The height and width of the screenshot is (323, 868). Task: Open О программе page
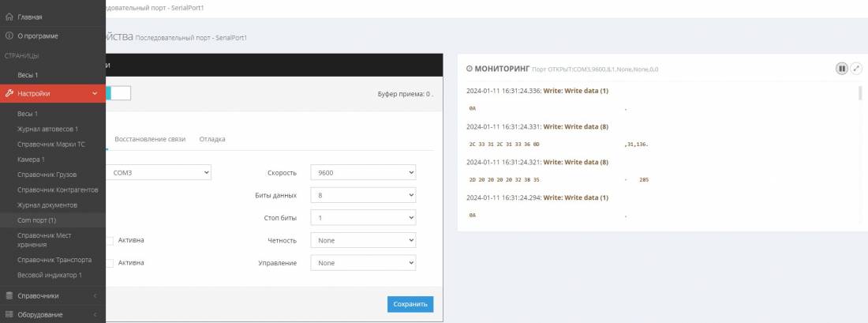[38, 36]
